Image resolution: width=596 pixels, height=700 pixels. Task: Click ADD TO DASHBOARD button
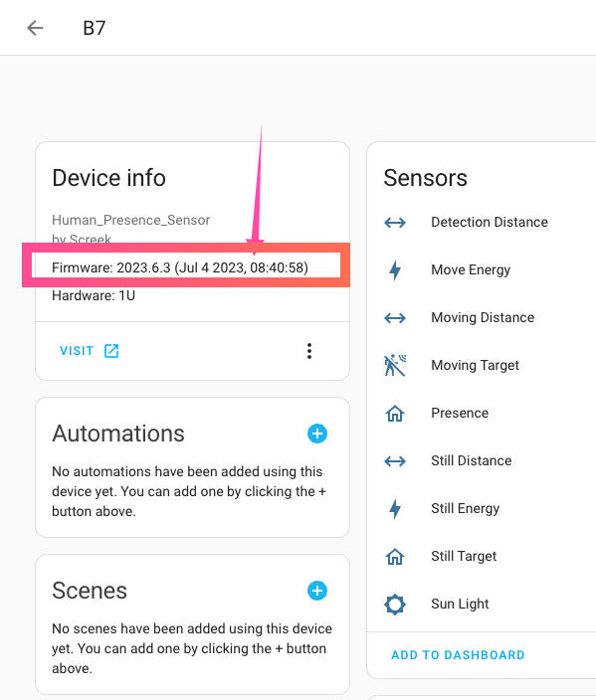click(458, 655)
